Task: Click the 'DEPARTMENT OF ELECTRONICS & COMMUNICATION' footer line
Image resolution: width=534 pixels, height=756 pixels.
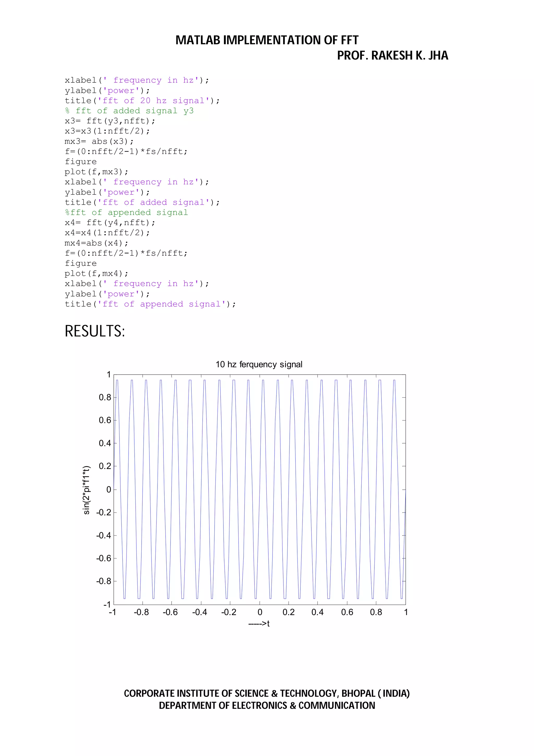Action: pos(266,706)
